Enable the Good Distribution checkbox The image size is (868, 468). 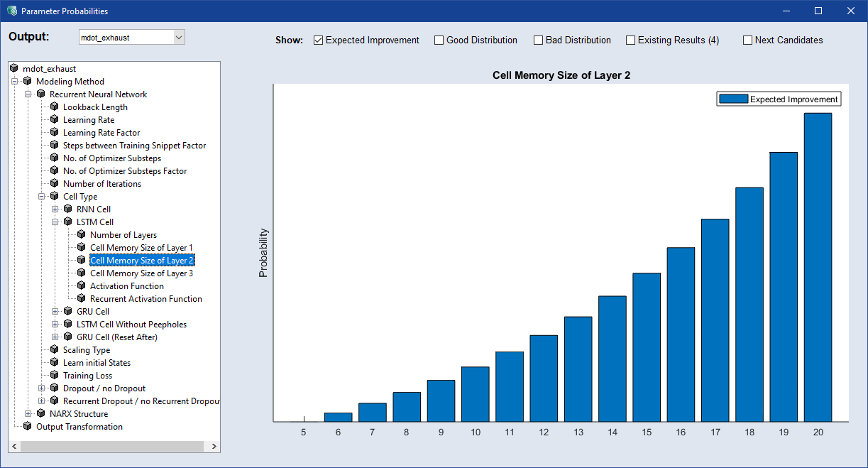coord(439,40)
